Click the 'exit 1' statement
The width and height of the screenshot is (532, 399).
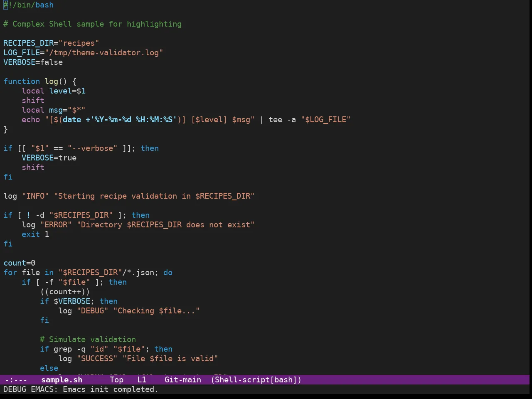click(x=35, y=234)
